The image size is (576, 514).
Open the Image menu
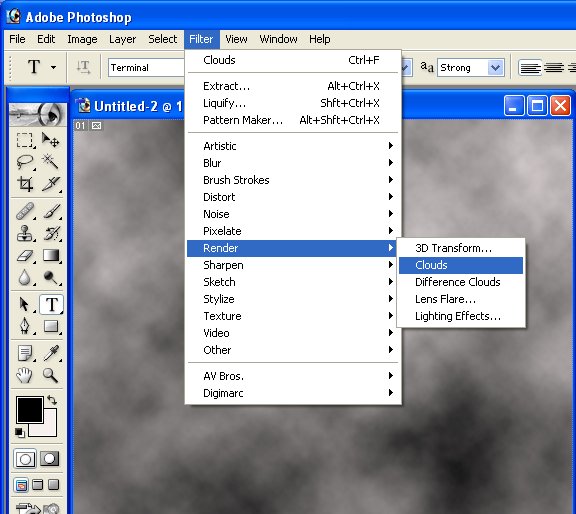point(82,39)
